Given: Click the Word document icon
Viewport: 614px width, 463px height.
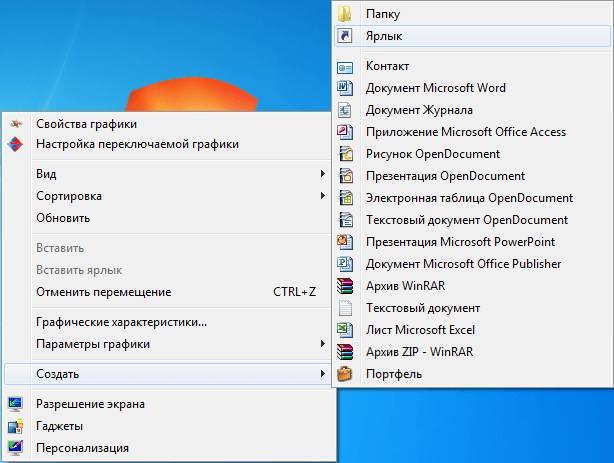Looking at the screenshot, I should [x=345, y=88].
